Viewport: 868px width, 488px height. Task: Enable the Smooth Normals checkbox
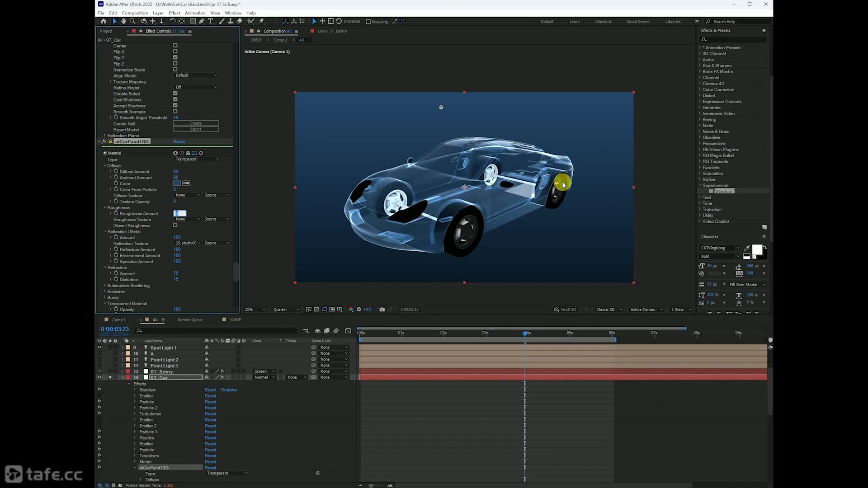tap(175, 112)
